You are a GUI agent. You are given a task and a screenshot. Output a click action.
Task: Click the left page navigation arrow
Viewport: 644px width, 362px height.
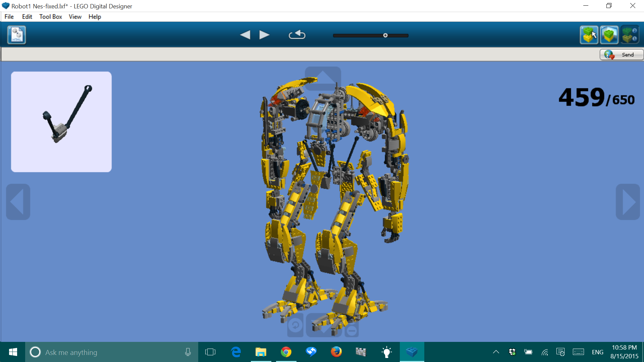17,201
